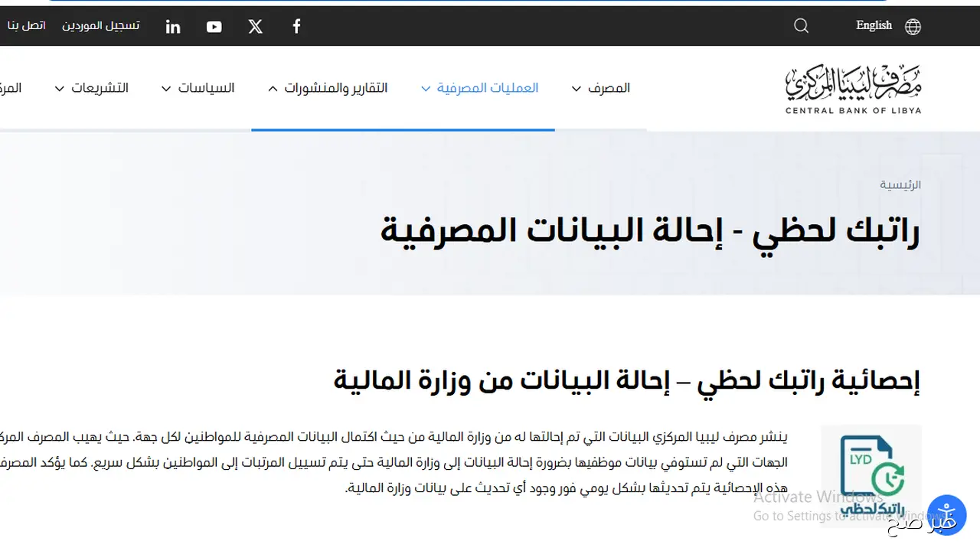Open the search magnifier icon
The width and height of the screenshot is (980, 551).
[801, 26]
